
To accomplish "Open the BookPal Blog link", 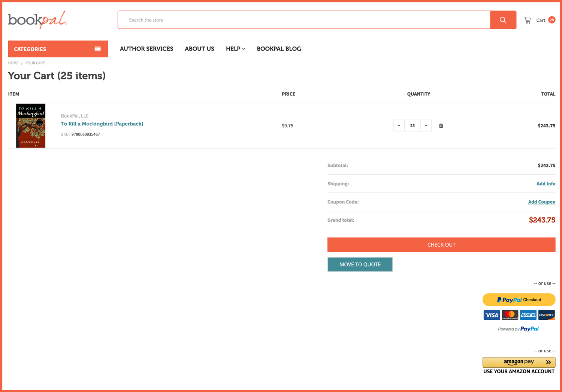I will coord(279,49).
